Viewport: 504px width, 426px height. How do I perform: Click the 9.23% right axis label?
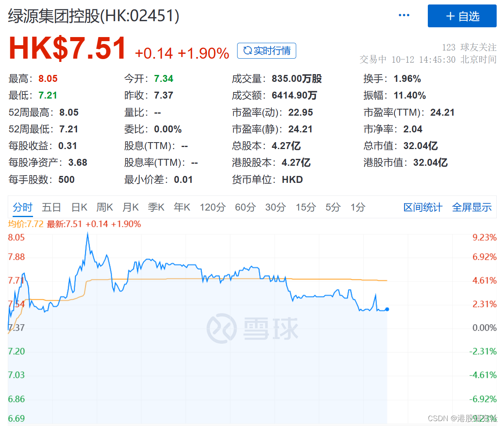click(484, 237)
